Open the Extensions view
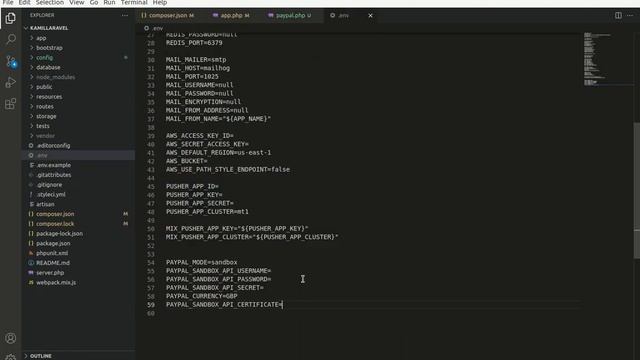640x360 pixels. [x=11, y=104]
